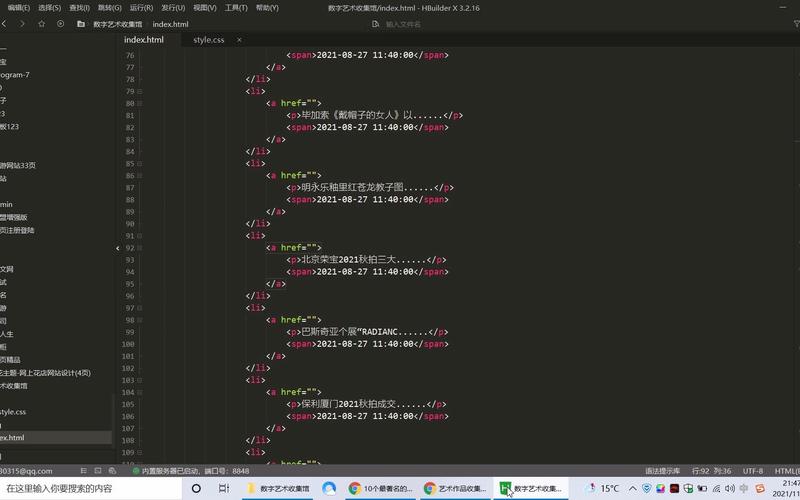Click the filter funnel icon at toolbar right edge
Screen dimensions: 800x500
point(796,24)
